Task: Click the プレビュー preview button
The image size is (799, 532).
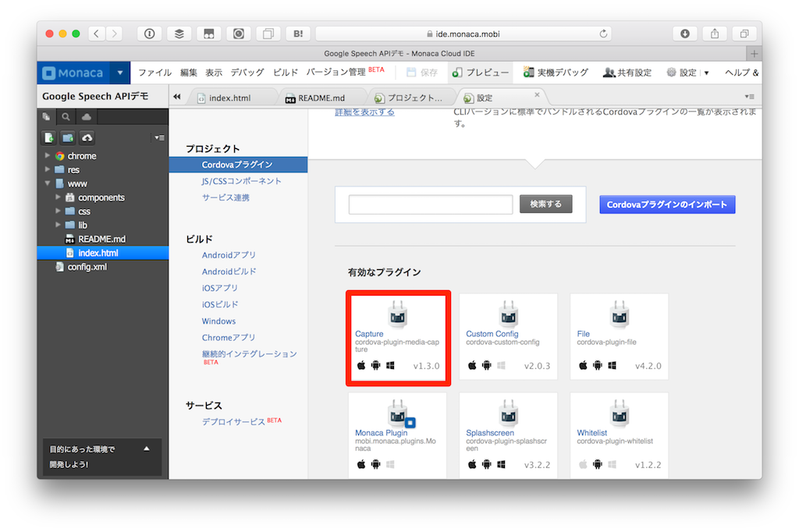Action: [x=481, y=73]
